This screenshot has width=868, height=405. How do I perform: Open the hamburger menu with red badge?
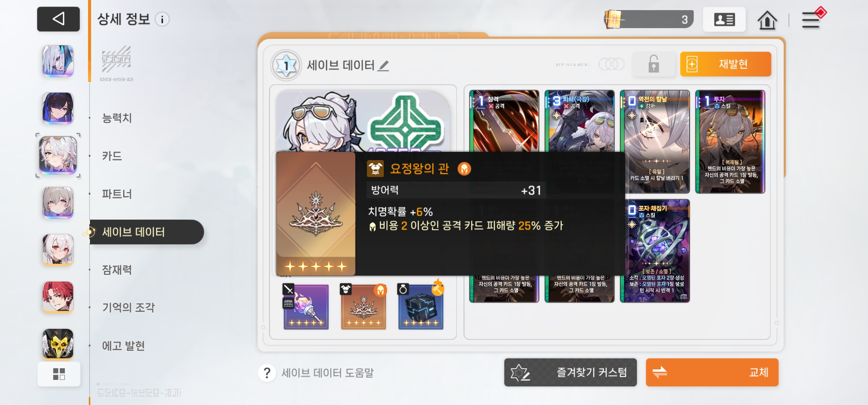[x=811, y=19]
